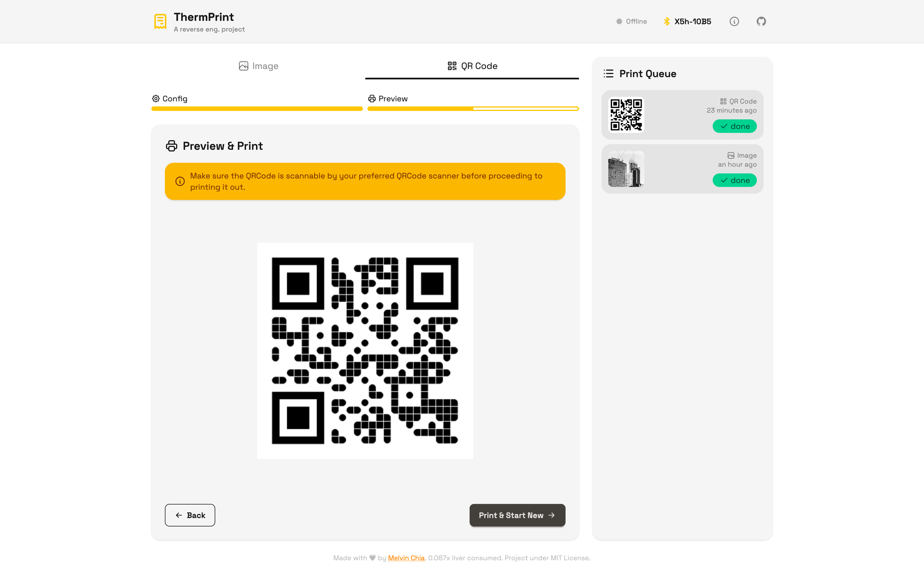Click the Config step progress bar
Screen dimensions: 924x576
pos(257,109)
